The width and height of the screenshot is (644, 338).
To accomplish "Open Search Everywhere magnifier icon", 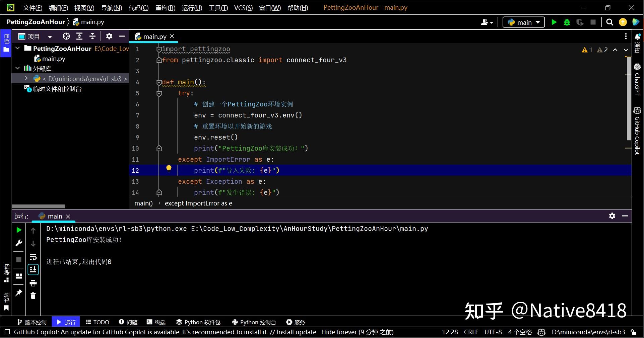I will click(x=610, y=22).
